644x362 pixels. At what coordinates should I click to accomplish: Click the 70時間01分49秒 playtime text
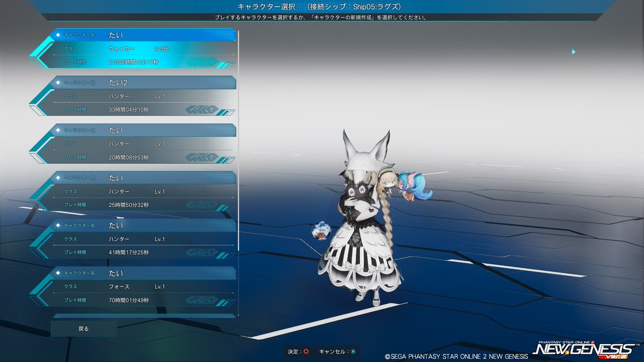(129, 300)
